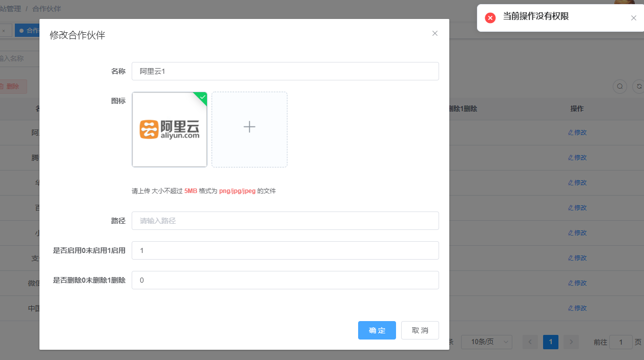The image size is (644, 360).
Task: Click the 是否删除 field showing 0
Action: [285, 280]
